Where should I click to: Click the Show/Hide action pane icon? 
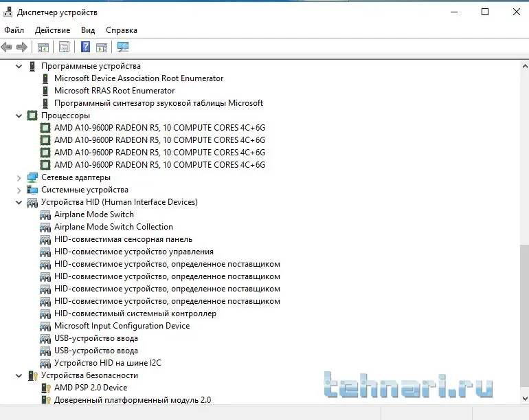(102, 47)
